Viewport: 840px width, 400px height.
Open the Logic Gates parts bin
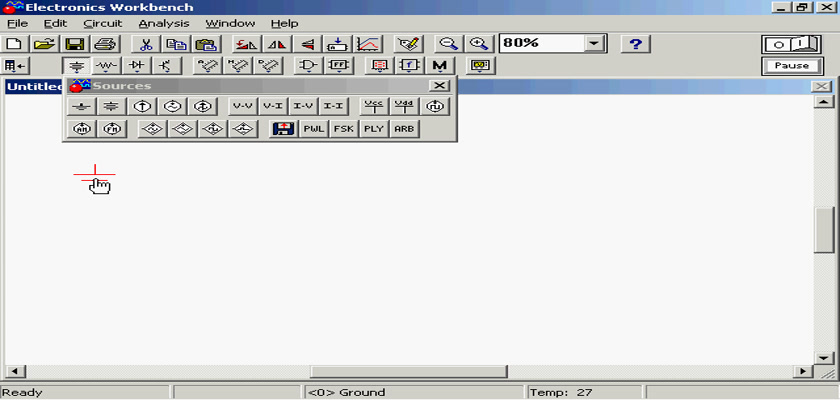point(309,66)
